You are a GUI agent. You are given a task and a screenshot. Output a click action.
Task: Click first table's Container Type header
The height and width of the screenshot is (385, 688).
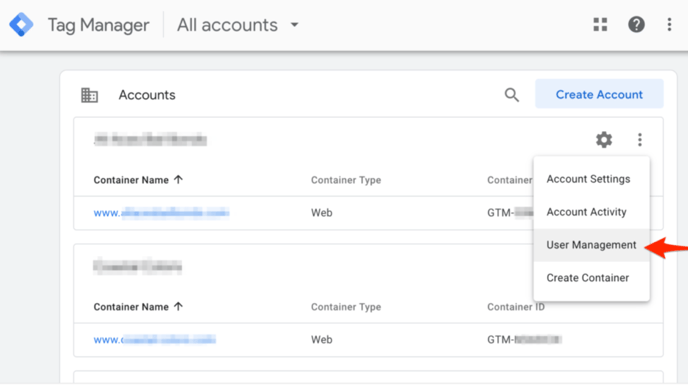[x=346, y=180]
